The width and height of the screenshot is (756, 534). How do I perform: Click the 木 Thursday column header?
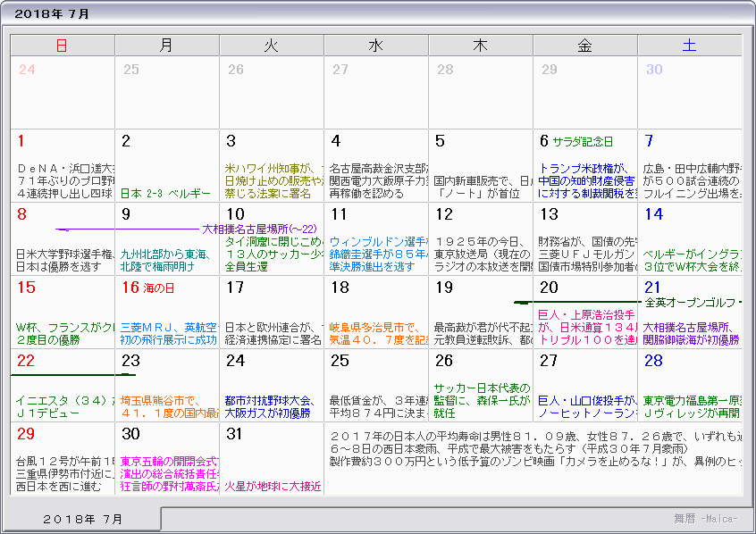point(481,46)
